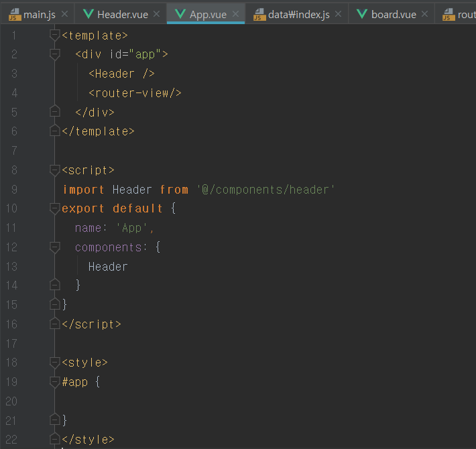This screenshot has width=476, height=449.
Task: Click the Header entry on line 13
Action: coord(108,267)
